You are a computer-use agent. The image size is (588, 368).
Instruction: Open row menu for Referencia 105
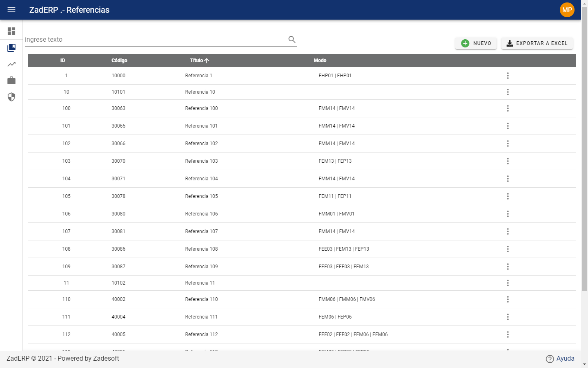pos(508,196)
